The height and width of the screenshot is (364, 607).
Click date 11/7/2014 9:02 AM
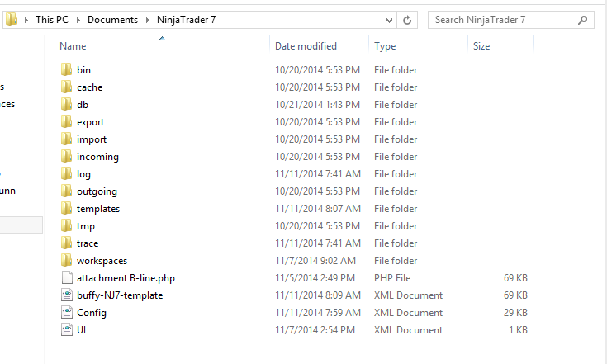pyautogui.click(x=315, y=260)
